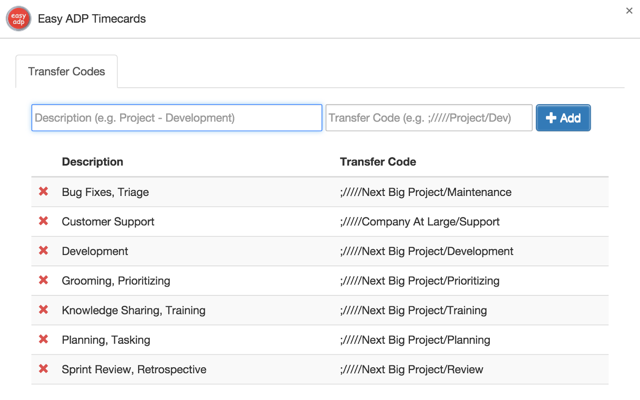Viewport: 640px width, 400px height.
Task: Click the Next Big Project/Maintenance code
Action: (426, 192)
